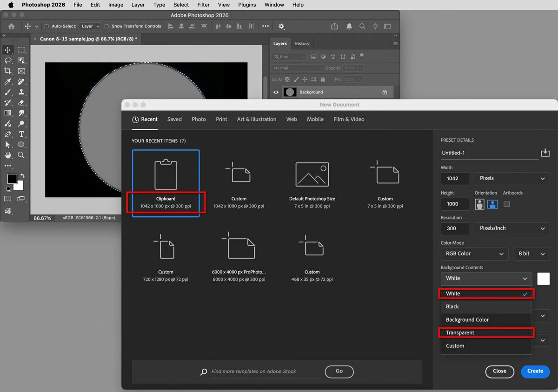Select the Lasso tool
558x392 pixels.
coord(8,60)
